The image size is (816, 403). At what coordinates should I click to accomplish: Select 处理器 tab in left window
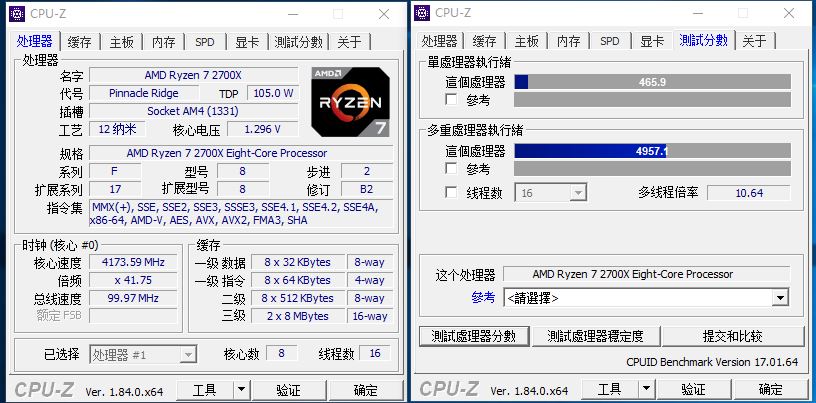coord(35,41)
